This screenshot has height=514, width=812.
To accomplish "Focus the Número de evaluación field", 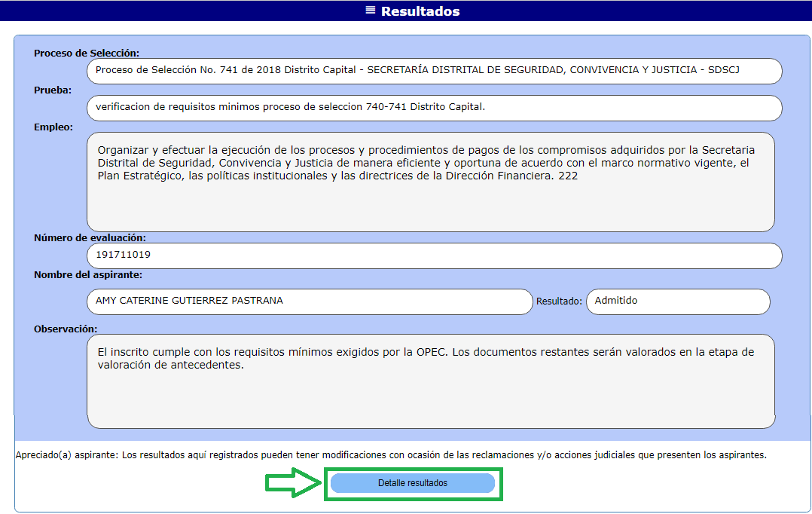I will tap(435, 255).
